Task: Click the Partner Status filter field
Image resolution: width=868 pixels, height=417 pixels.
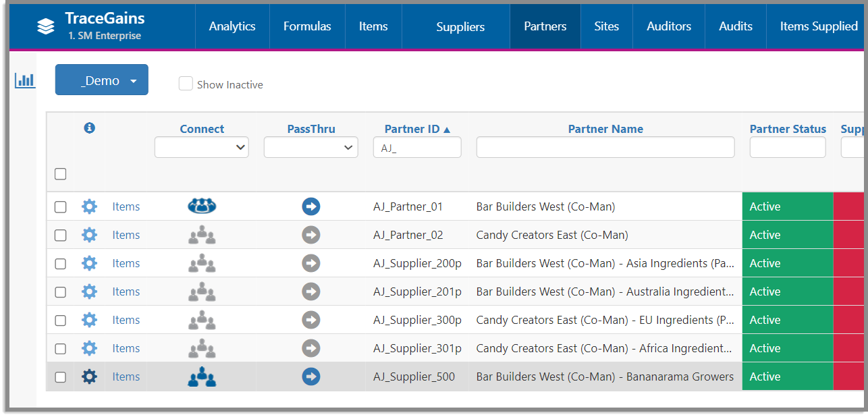Action: pos(788,147)
